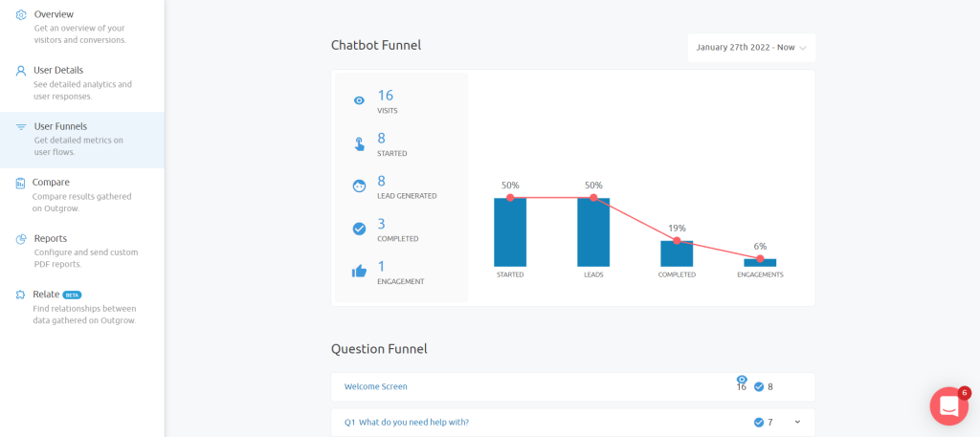Click the User Details person icon

(21, 71)
